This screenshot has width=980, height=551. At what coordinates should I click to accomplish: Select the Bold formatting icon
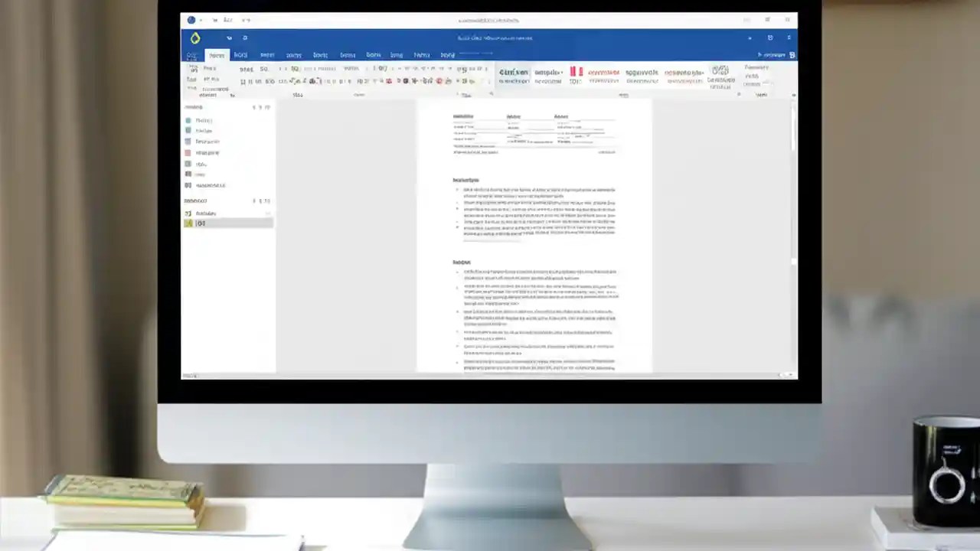(243, 81)
